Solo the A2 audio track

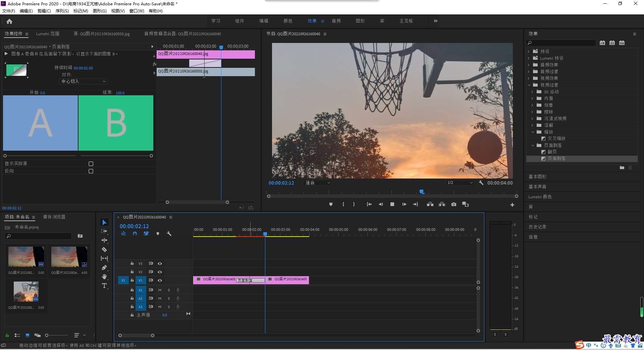pos(169,298)
